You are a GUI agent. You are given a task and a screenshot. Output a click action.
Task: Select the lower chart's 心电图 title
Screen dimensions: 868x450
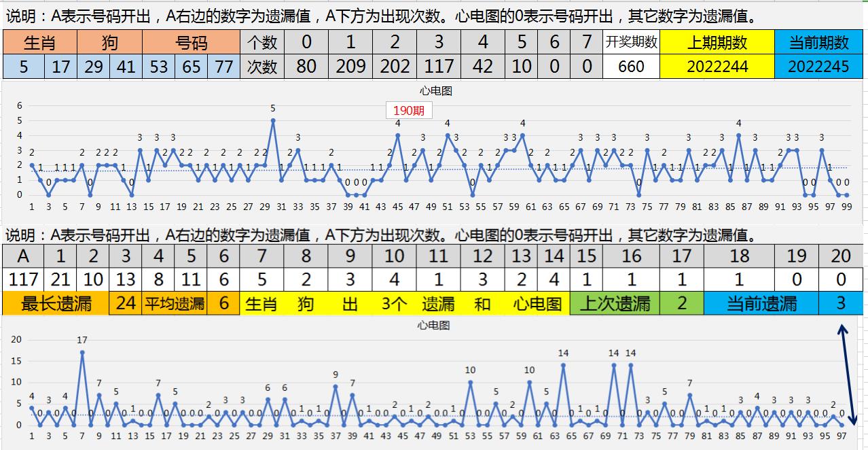pos(433,326)
